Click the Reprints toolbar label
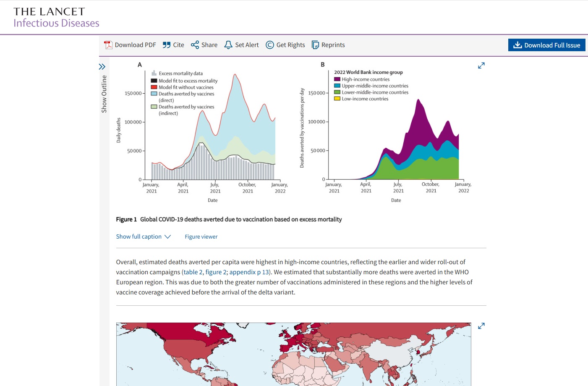This screenshot has height=386, width=588. pyautogui.click(x=333, y=45)
